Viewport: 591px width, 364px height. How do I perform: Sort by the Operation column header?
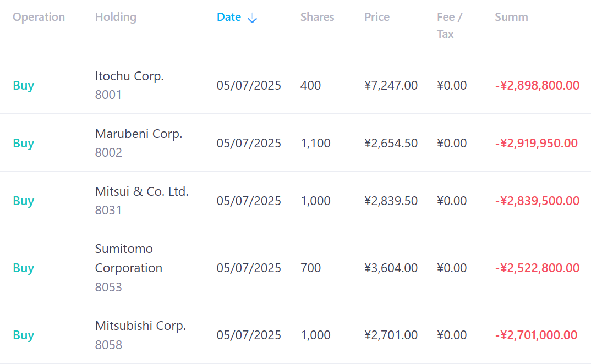tap(39, 17)
